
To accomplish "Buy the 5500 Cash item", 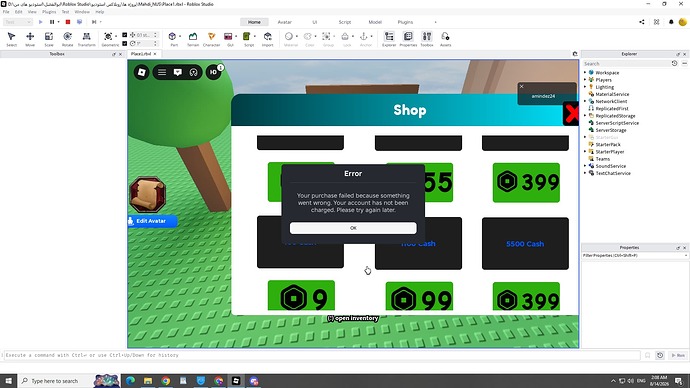I will 525,243.
